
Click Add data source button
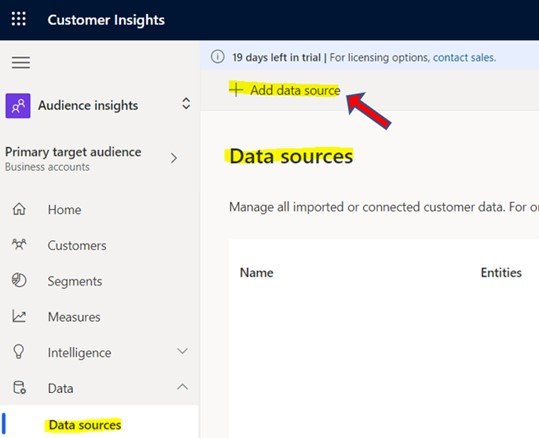tap(285, 90)
